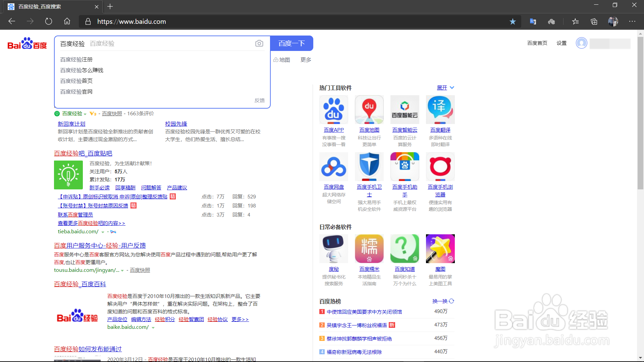Viewport: 644px width, 362px height.
Task: Open dropdown arrow next to baike.baidu.com
Action: click(153, 327)
